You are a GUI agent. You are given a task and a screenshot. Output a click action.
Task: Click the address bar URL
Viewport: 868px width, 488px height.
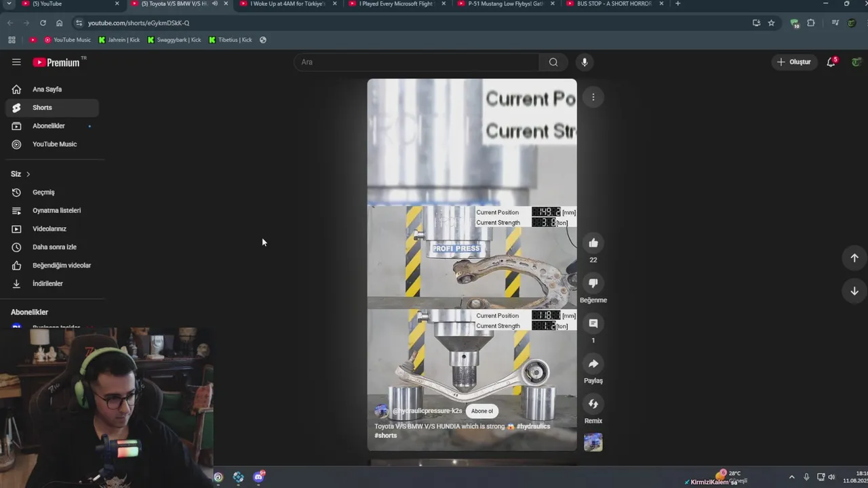138,23
